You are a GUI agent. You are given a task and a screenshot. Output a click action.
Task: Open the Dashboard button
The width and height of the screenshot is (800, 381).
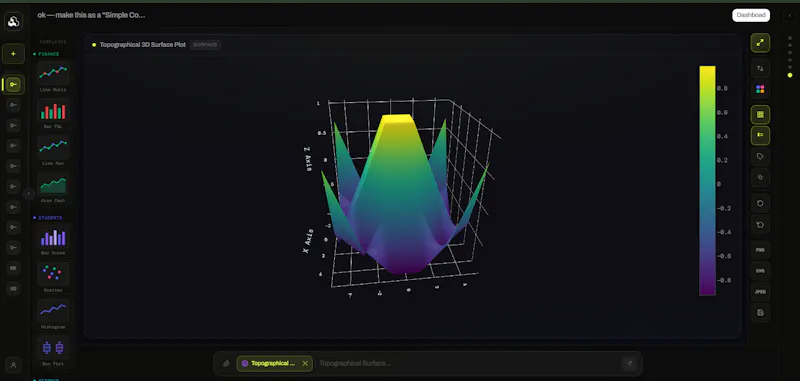click(x=751, y=15)
